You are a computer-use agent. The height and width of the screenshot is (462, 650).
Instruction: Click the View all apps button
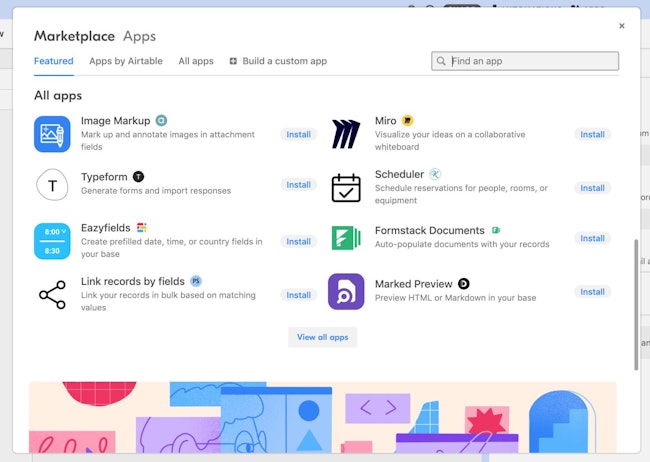[x=323, y=337]
